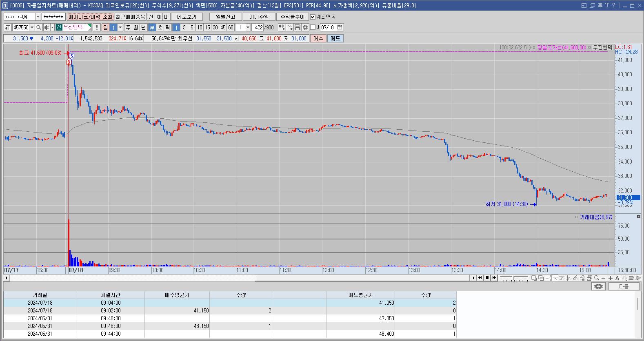This screenshot has height=341, width=644.
Task: Click the speaker sound icon
Action: [x=47, y=27]
